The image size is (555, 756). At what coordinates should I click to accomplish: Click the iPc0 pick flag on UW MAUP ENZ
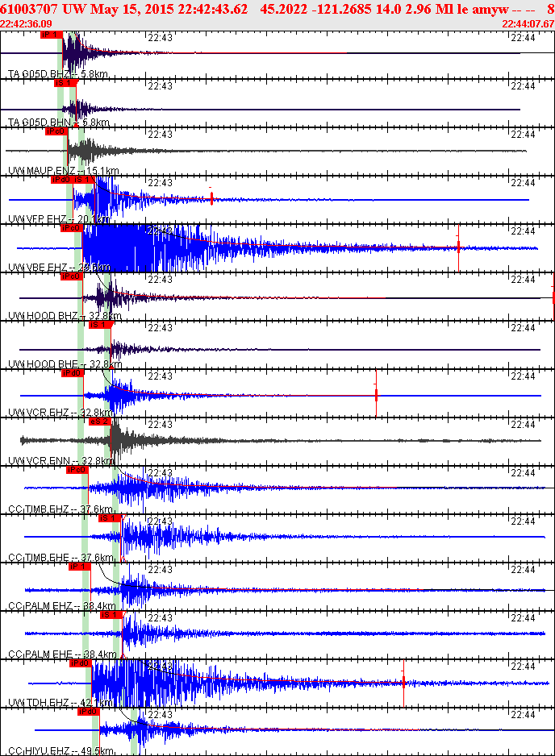coord(56,131)
